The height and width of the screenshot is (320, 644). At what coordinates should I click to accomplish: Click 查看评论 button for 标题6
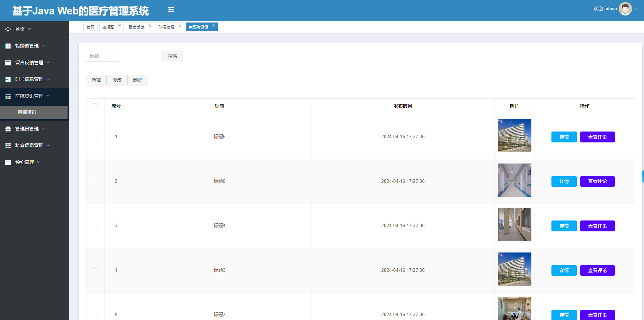[x=598, y=137]
